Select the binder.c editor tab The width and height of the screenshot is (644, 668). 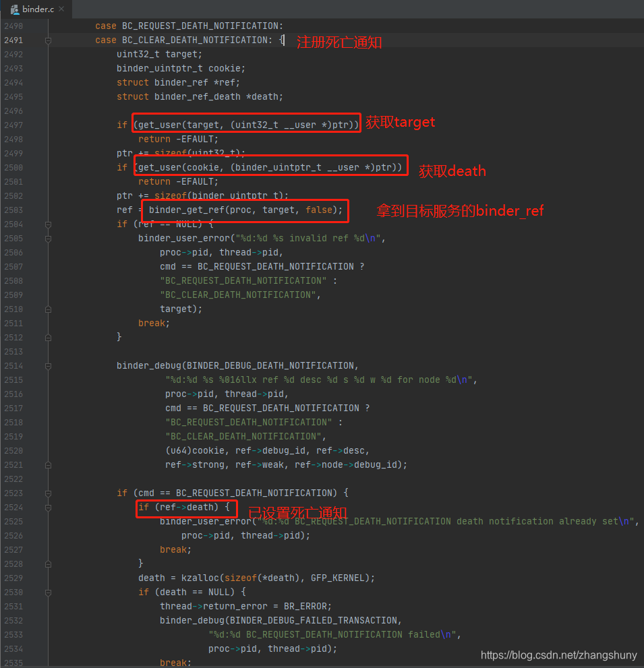pos(36,9)
